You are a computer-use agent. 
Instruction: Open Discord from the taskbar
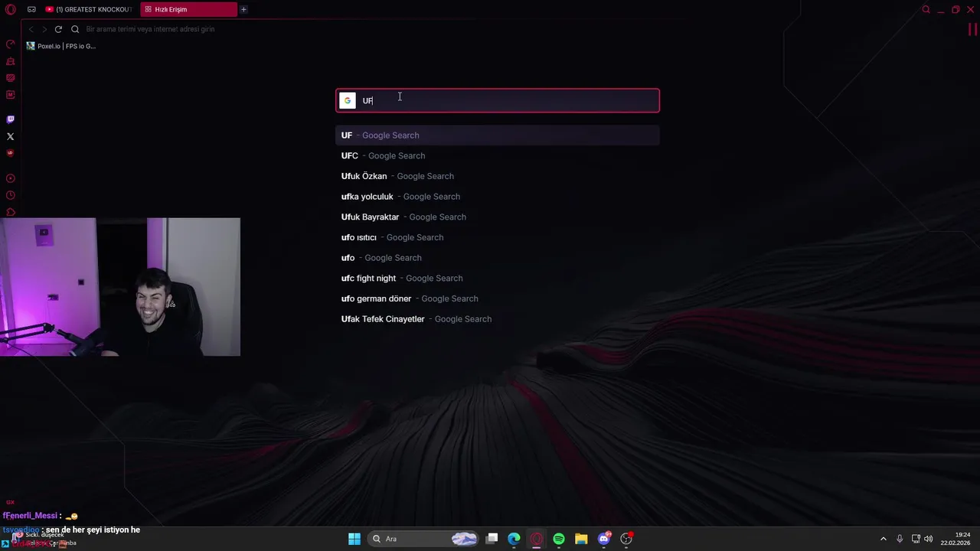click(x=604, y=539)
